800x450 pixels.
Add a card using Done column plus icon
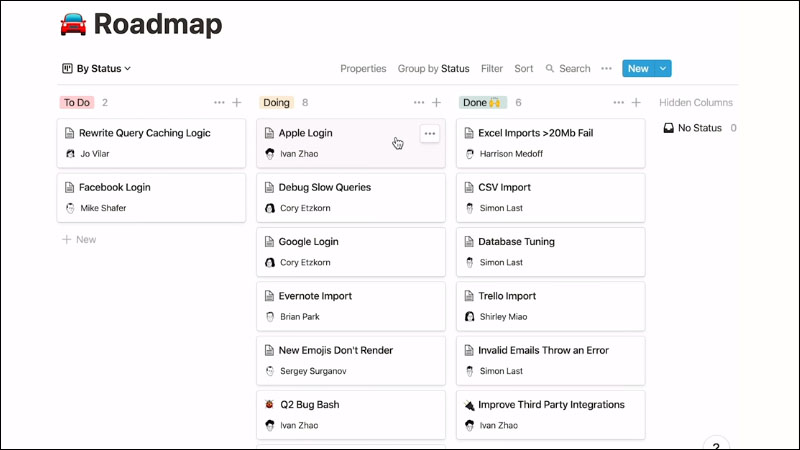pyautogui.click(x=637, y=102)
